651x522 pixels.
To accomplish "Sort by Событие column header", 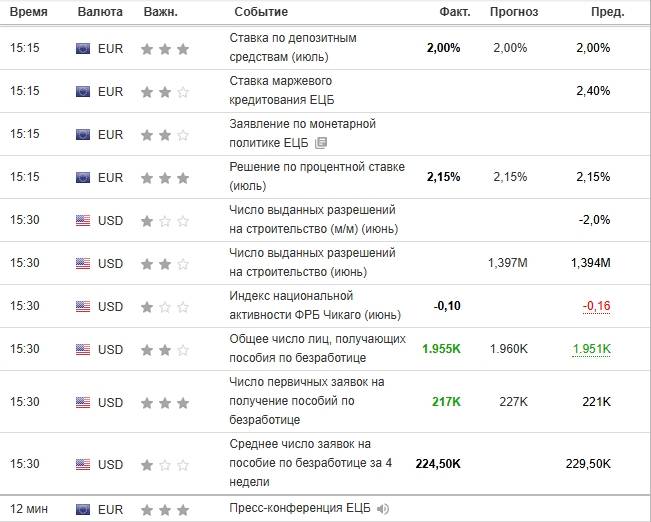I will [x=261, y=12].
